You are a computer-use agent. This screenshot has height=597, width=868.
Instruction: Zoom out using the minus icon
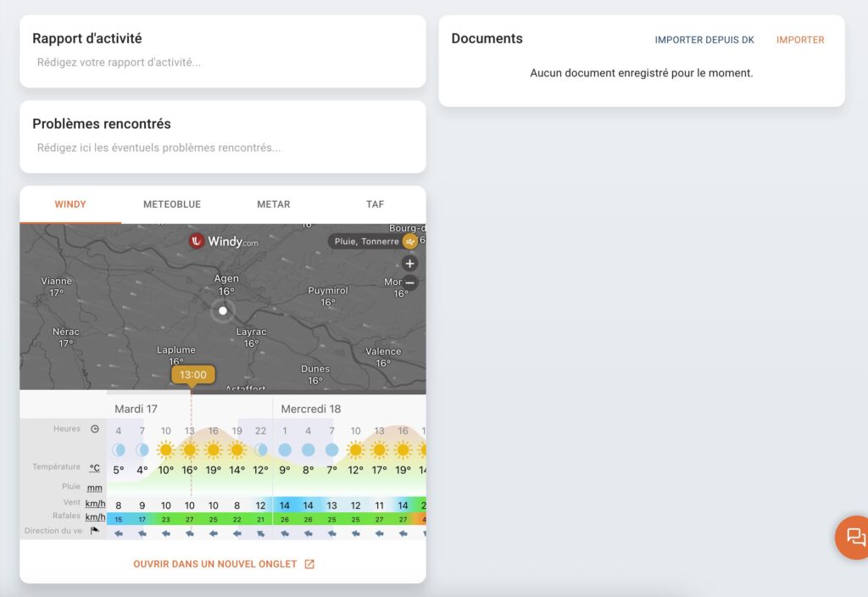click(409, 282)
